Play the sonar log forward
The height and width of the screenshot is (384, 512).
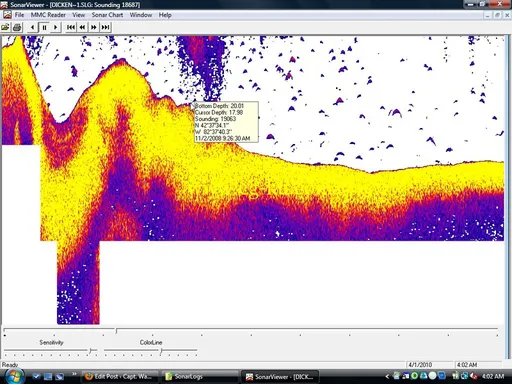[56, 27]
